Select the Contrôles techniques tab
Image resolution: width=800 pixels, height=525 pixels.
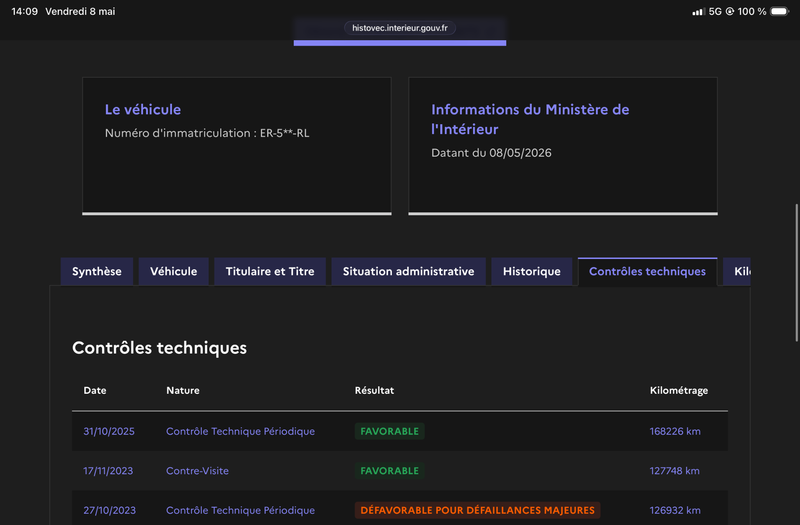[647, 271]
